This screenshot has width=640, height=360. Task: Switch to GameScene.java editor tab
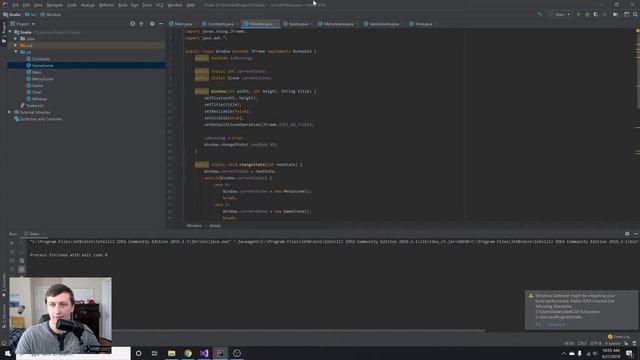[x=381, y=24]
